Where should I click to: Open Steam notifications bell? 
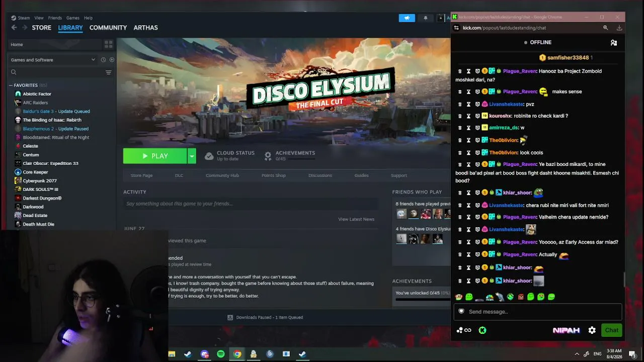pyautogui.click(x=426, y=18)
